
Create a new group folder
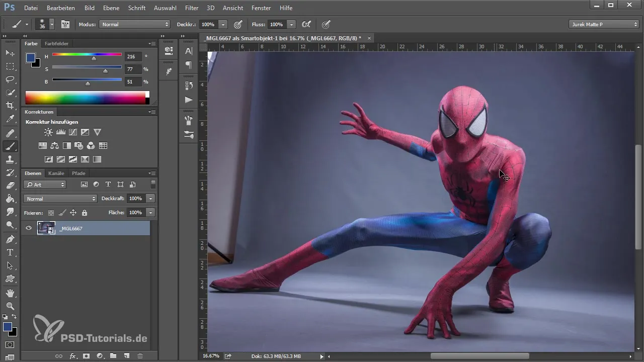coord(113,356)
